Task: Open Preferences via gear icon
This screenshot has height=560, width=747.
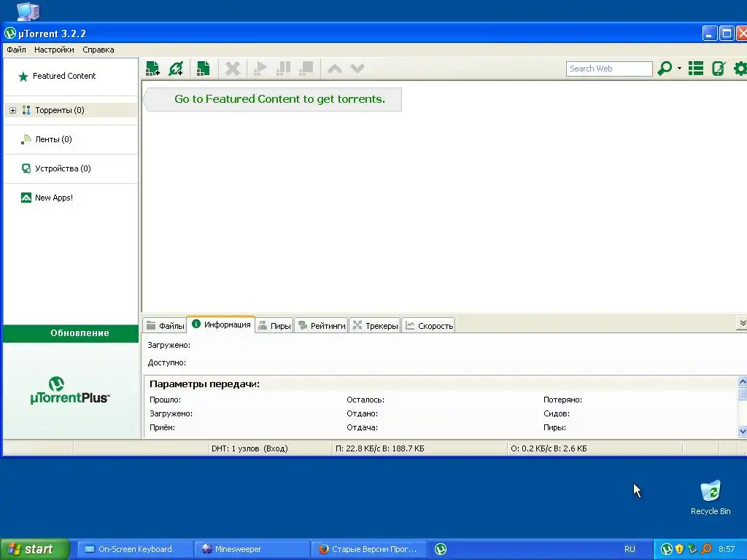Action: (x=740, y=69)
